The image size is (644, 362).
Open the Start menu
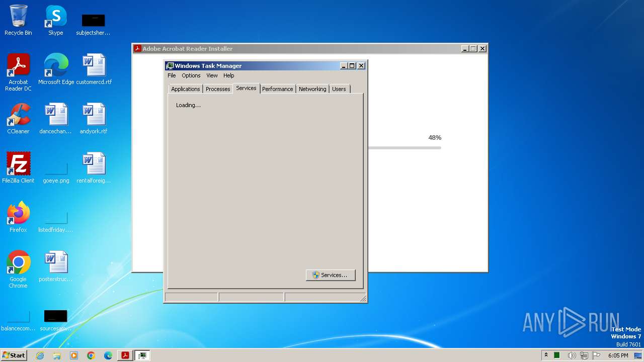[x=14, y=355]
